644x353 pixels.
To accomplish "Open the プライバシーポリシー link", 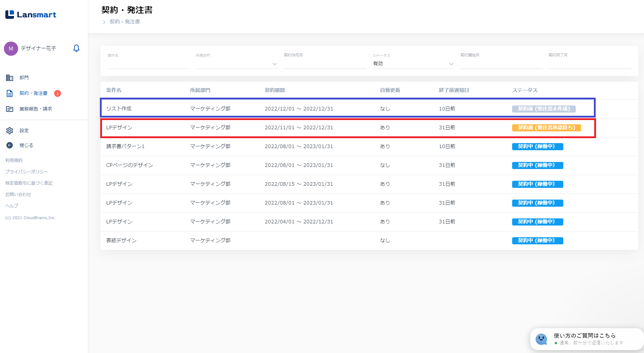I will pos(27,172).
